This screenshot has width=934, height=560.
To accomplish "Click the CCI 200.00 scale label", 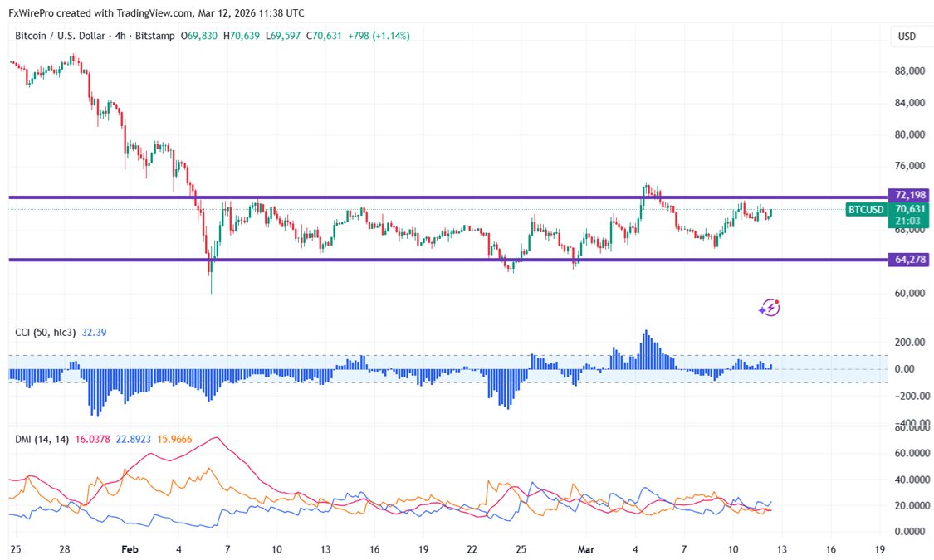I will [910, 342].
